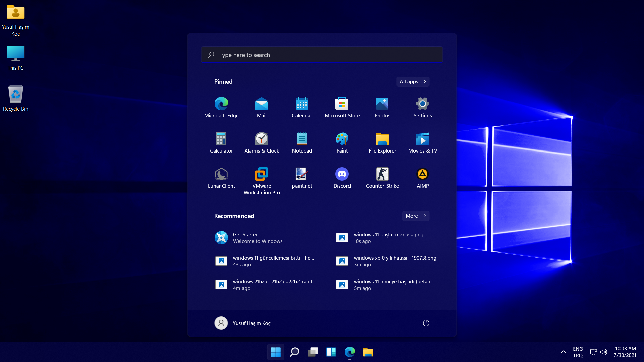Toggle the Start button on taskbar
This screenshot has height=362, width=644.
coord(276,352)
